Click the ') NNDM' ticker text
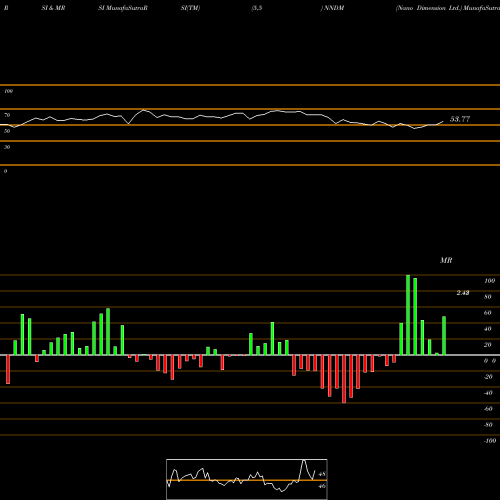This screenshot has width=500, height=500. tap(332, 8)
